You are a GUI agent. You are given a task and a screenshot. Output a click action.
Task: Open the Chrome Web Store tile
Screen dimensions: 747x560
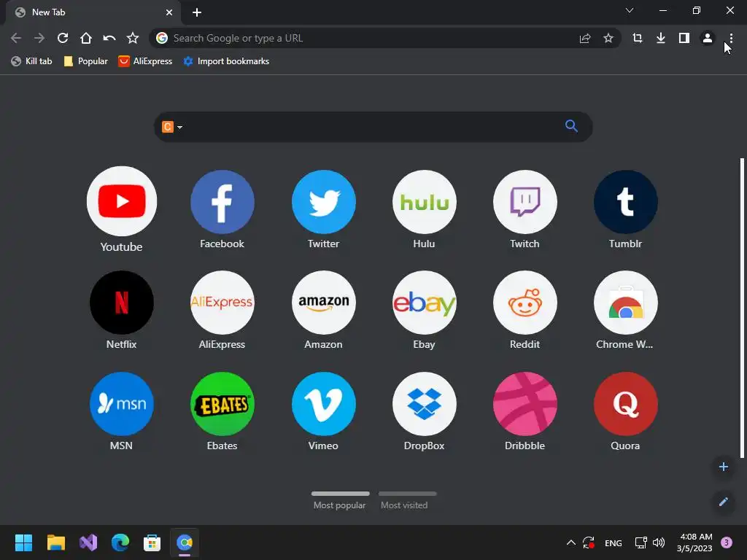[625, 303]
